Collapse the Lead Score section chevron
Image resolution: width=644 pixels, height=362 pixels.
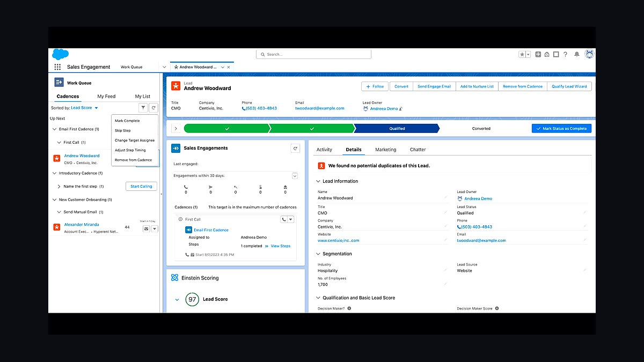[x=177, y=299]
